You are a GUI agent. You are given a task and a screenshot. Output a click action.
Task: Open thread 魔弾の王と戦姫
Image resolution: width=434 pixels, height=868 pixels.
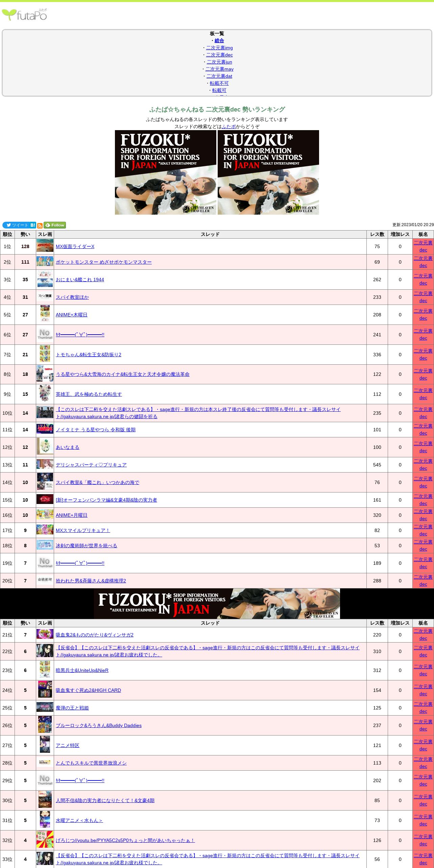click(72, 708)
